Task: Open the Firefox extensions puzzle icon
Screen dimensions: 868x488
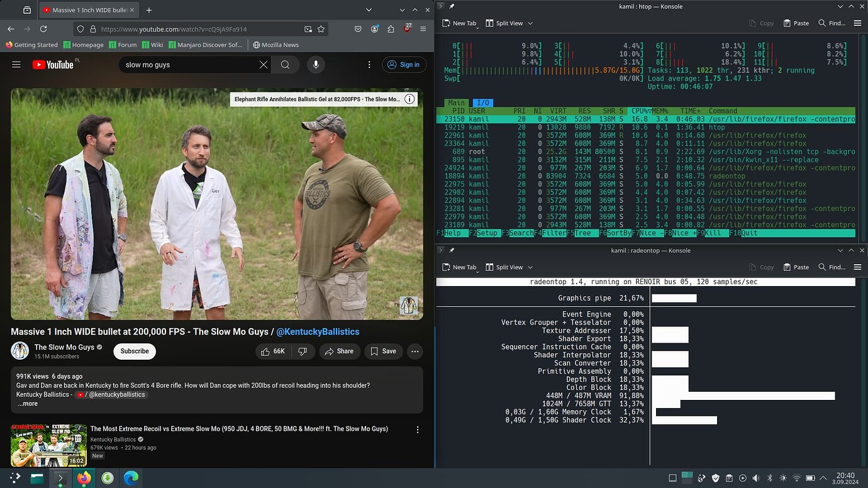Action: [x=391, y=29]
